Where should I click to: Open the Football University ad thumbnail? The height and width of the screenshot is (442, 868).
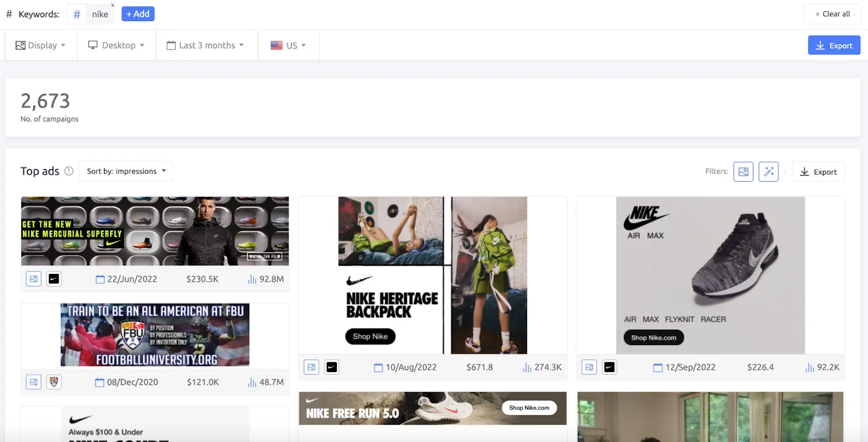point(155,335)
